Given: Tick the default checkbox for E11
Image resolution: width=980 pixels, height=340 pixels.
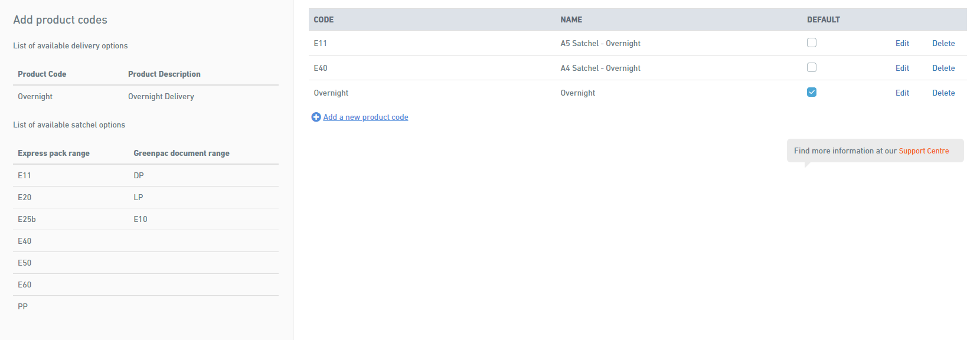Looking at the screenshot, I should pyautogui.click(x=812, y=42).
